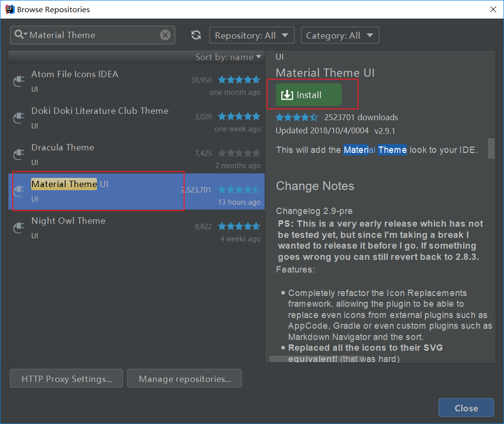The height and width of the screenshot is (424, 504).
Task: Close the Browse Repositories dialog via Close button
Action: 466,407
